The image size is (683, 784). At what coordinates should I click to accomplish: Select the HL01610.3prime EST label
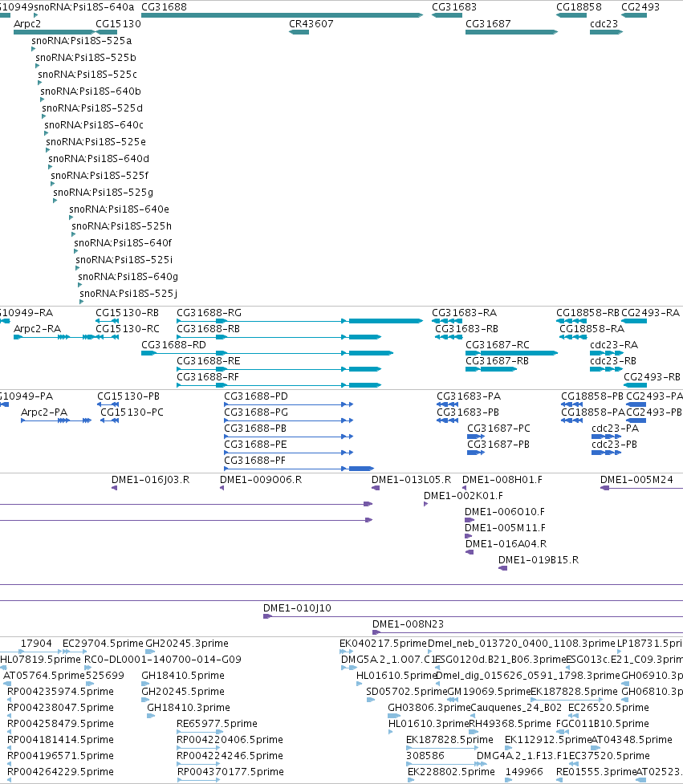429,724
